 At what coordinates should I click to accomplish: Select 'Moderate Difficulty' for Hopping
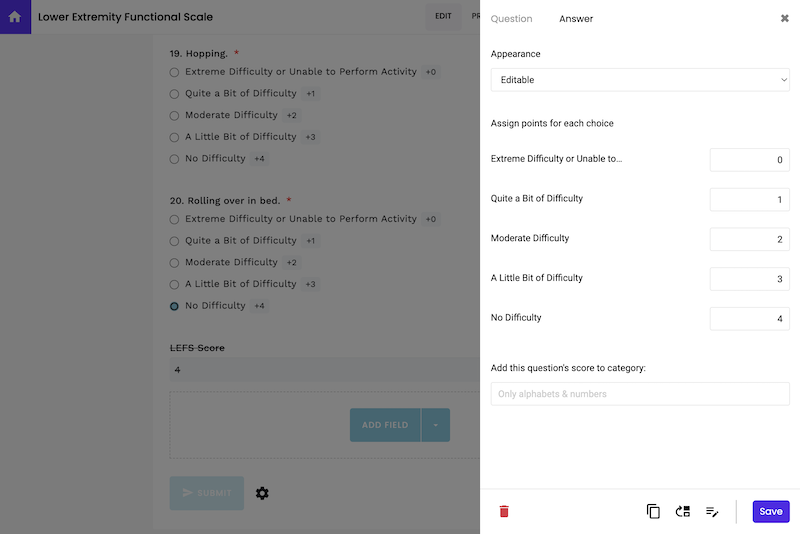point(175,115)
